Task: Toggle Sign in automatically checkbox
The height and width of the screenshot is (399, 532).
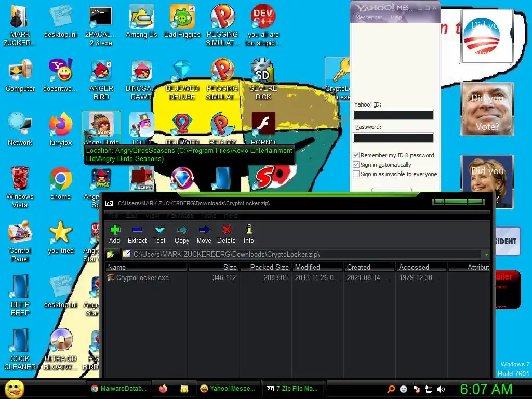Action: [356, 165]
